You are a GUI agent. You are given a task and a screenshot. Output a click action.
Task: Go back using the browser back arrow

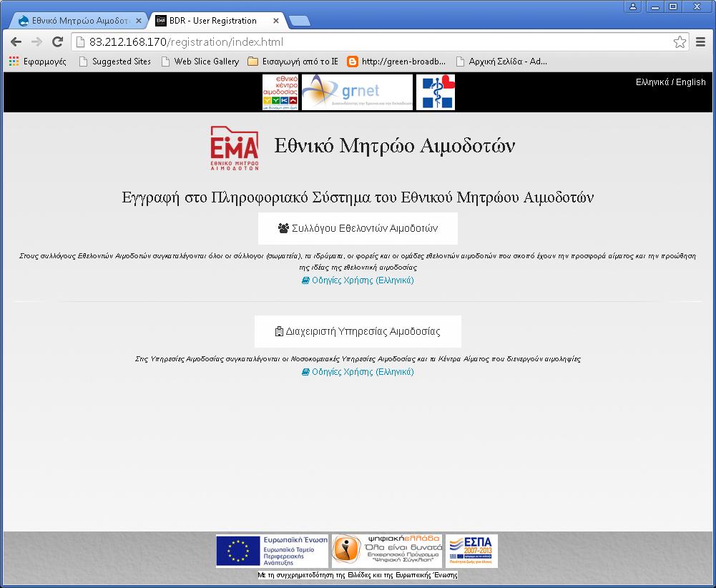(16, 42)
